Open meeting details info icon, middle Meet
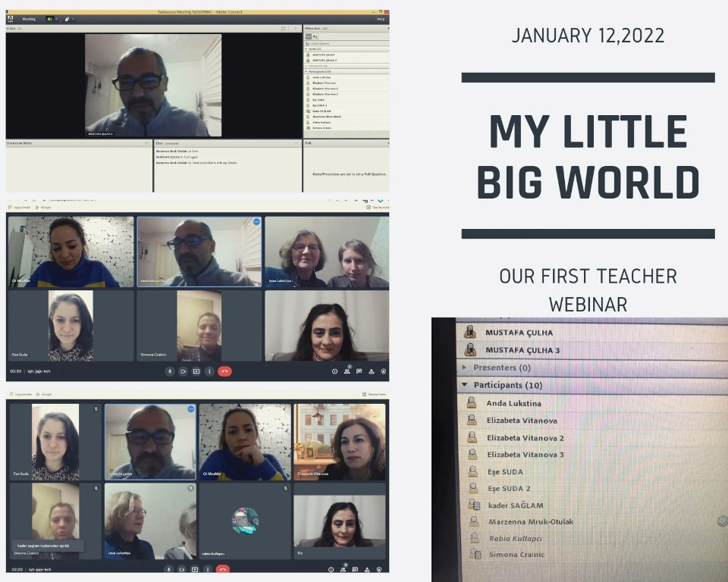The width and height of the screenshot is (728, 582). coord(334,371)
